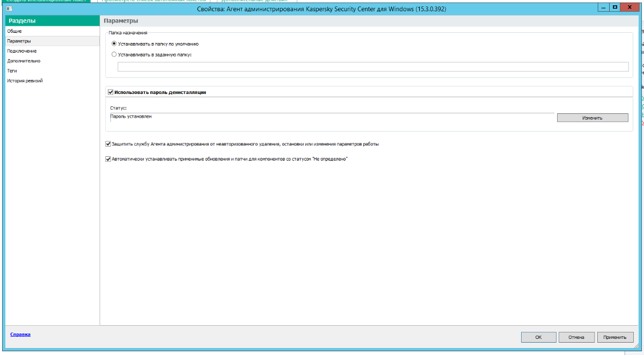
Task: Confirm with the OK button
Action: pos(538,337)
